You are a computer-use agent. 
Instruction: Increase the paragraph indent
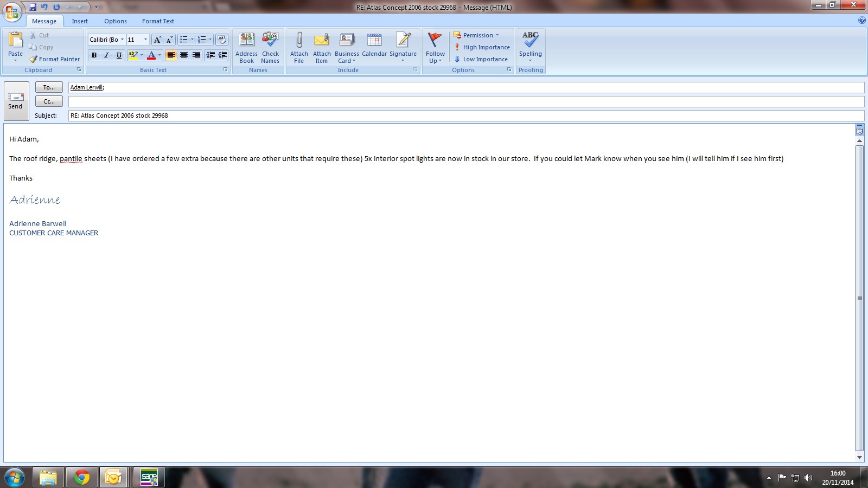click(222, 55)
